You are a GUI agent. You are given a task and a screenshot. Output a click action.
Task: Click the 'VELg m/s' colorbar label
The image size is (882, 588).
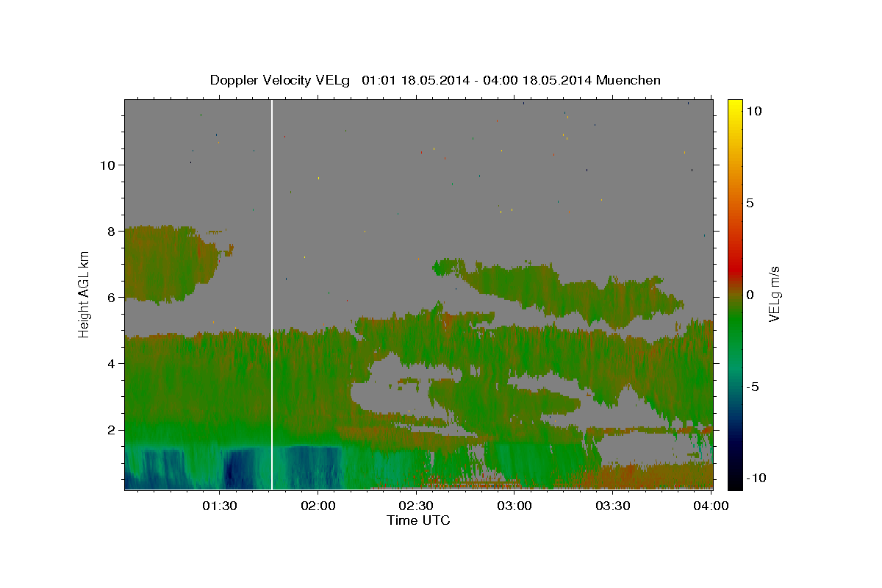point(774,294)
